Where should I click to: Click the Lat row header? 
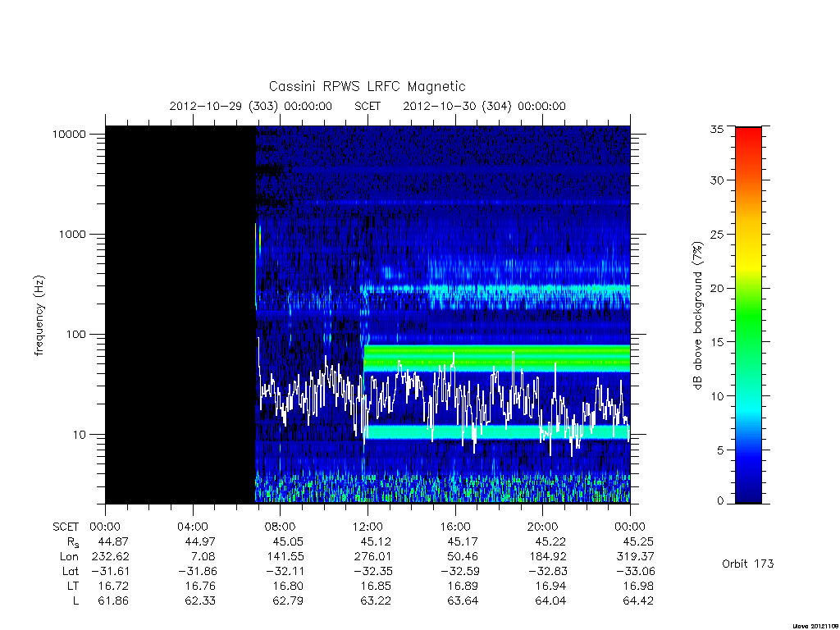coord(71,572)
